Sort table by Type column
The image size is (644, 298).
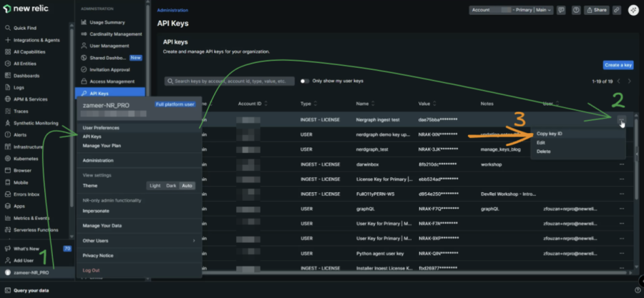(308, 104)
